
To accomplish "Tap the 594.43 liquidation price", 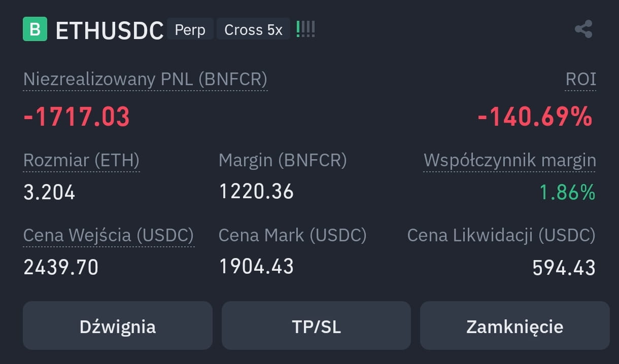I will click(x=564, y=268).
